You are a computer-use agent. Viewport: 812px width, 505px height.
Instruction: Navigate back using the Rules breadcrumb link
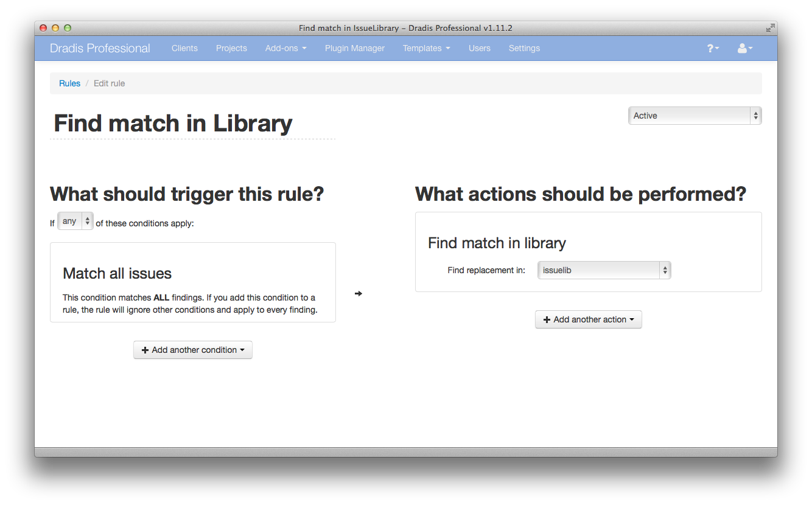69,83
